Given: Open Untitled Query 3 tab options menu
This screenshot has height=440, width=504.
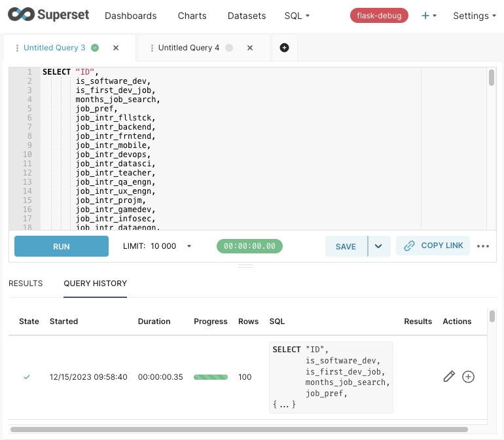Looking at the screenshot, I should pos(17,48).
